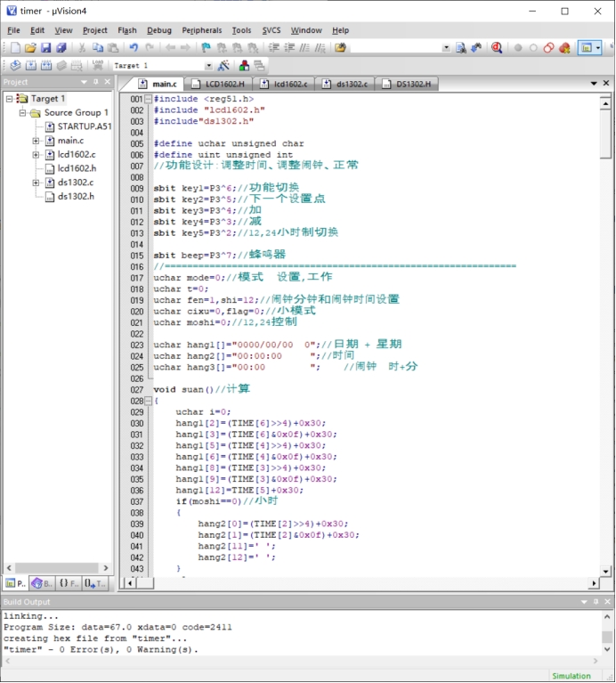Open the multi-project windows icon
616x683 pixels.
pyautogui.click(x=259, y=66)
